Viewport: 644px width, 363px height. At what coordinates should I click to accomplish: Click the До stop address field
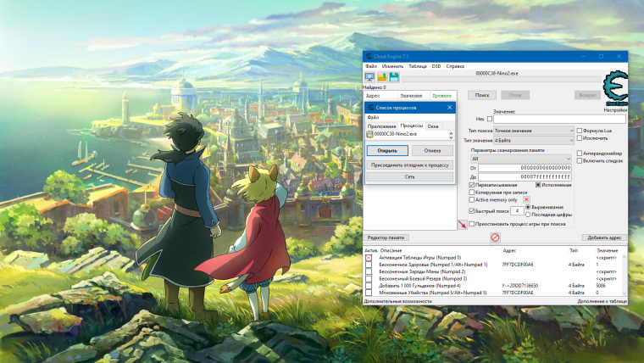(x=525, y=176)
